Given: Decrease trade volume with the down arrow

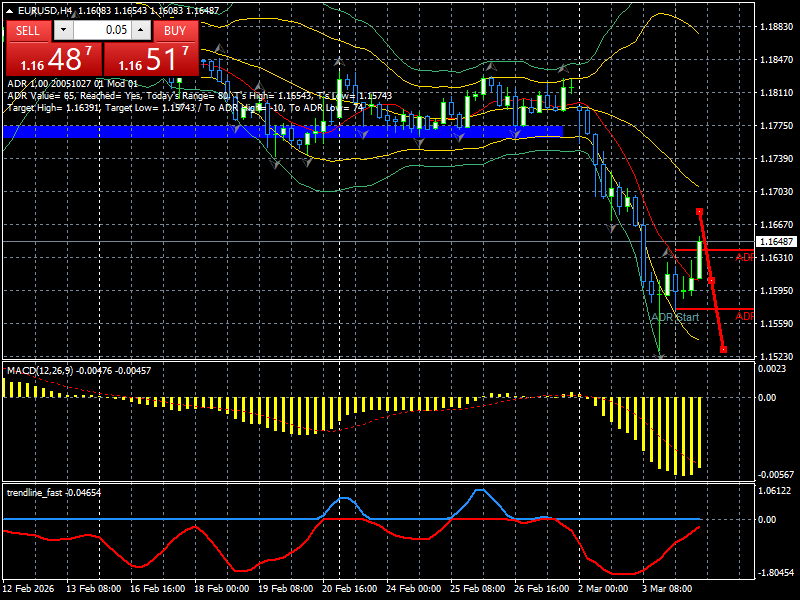Looking at the screenshot, I should 63,30.
